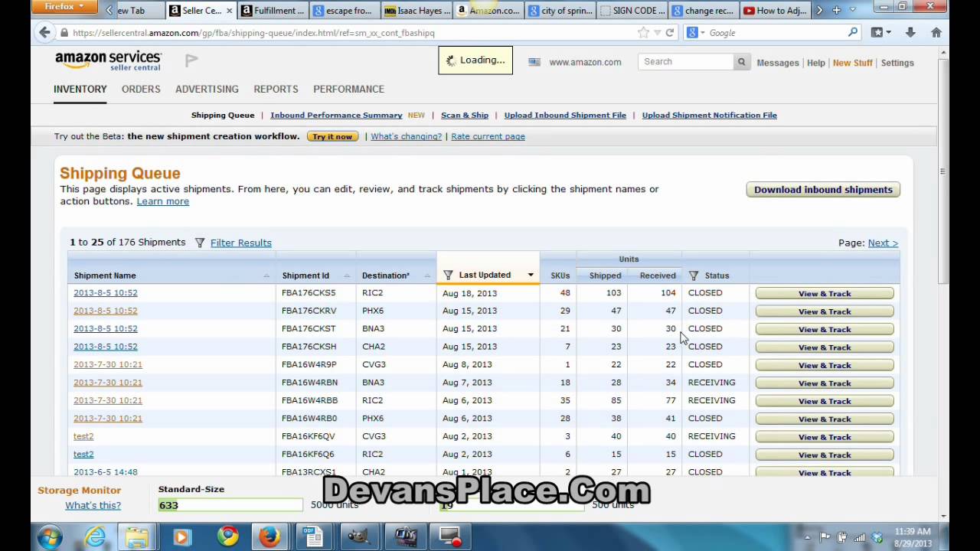Open the bookmarks toolbar dropdown button

pos(881,32)
